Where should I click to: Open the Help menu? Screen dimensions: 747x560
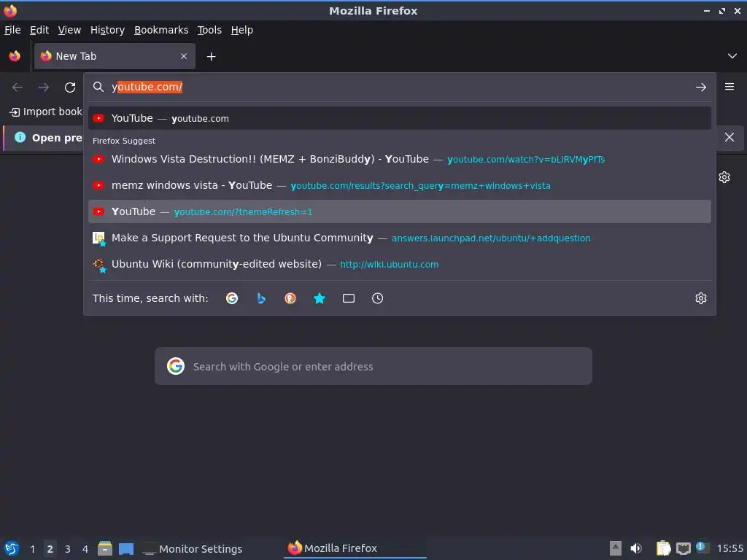(242, 30)
